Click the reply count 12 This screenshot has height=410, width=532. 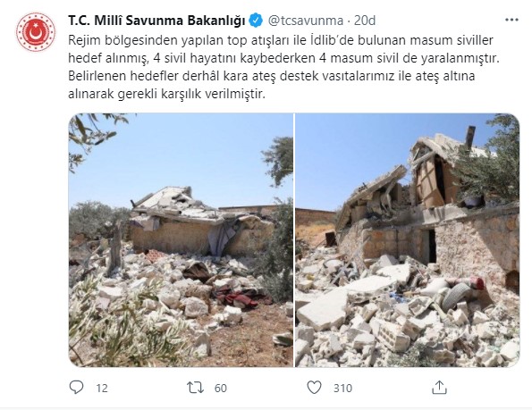(x=102, y=388)
